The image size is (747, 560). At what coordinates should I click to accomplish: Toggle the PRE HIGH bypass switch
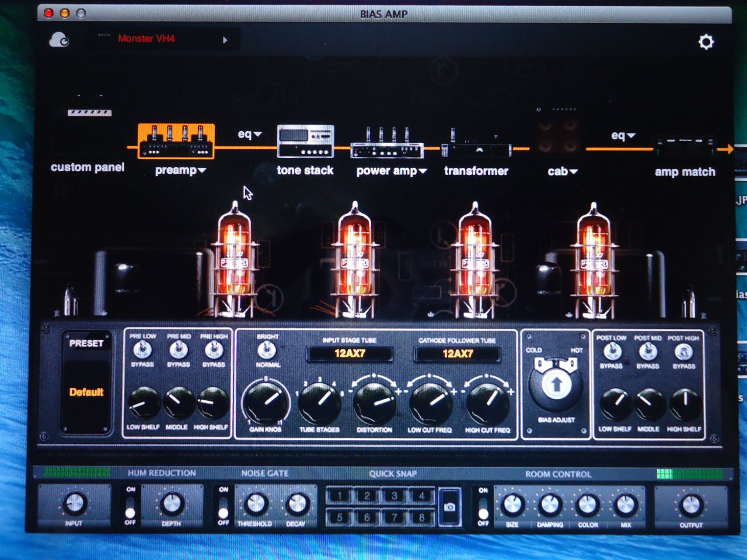(214, 350)
